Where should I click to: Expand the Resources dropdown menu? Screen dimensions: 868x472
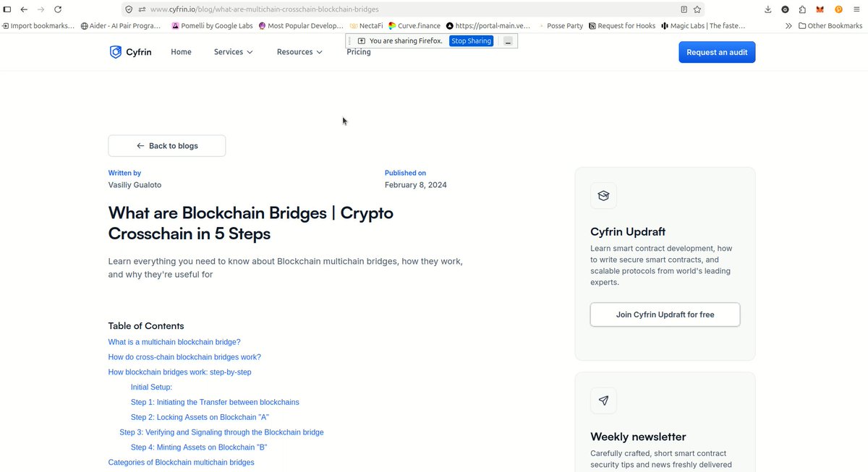pos(299,52)
